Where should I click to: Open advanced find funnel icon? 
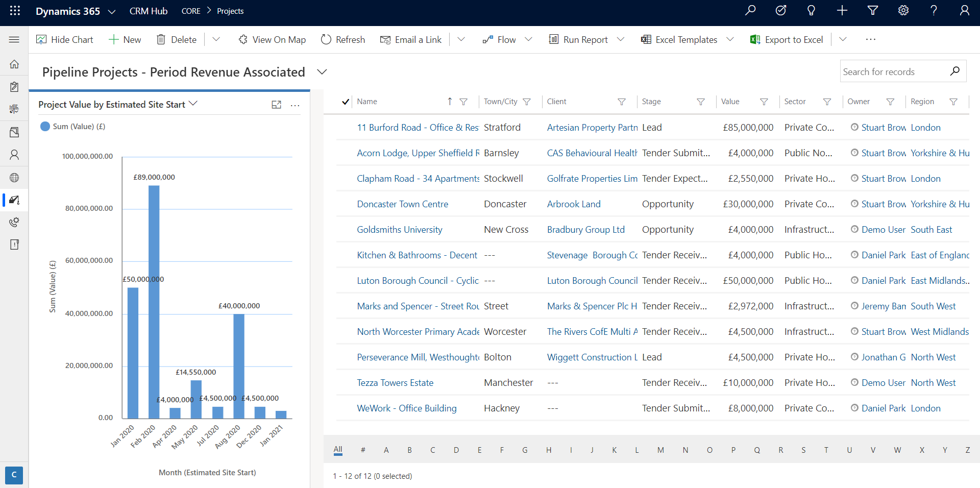pos(873,11)
